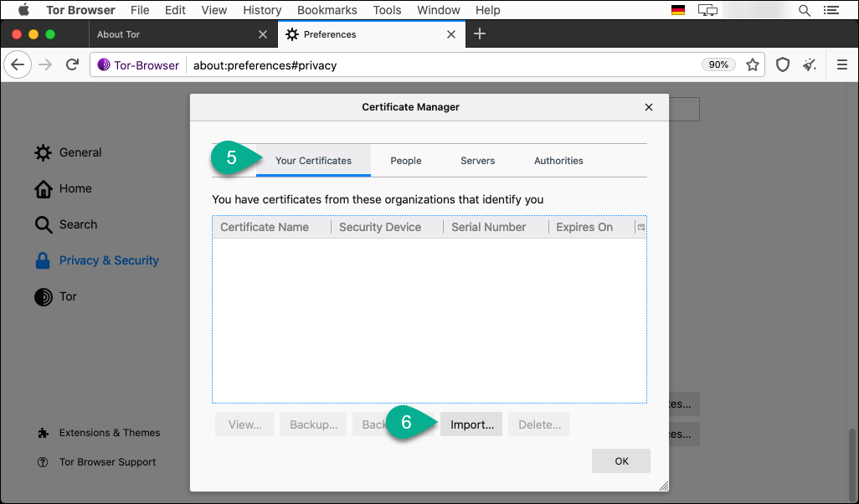Click the View... button
Viewport: 859px width, 504px height.
tap(244, 424)
